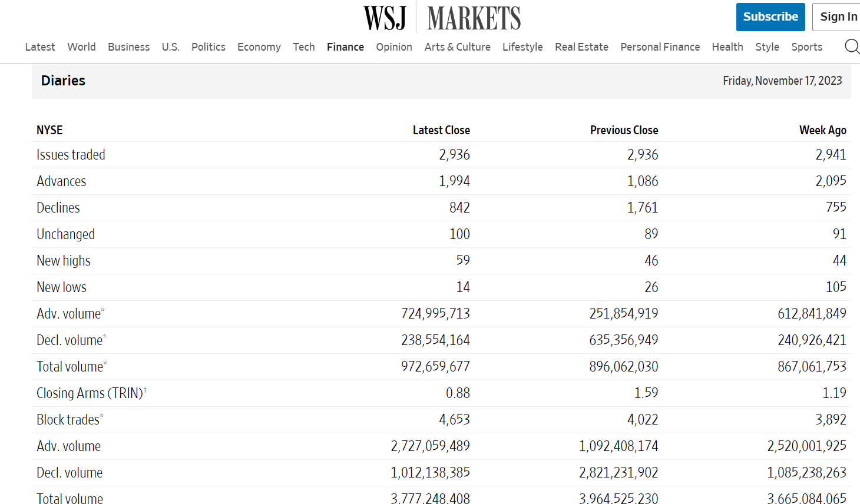Click Week Ago adv. volume 612,841,849
Image resolution: width=860 pixels, height=504 pixels.
pyautogui.click(x=812, y=314)
